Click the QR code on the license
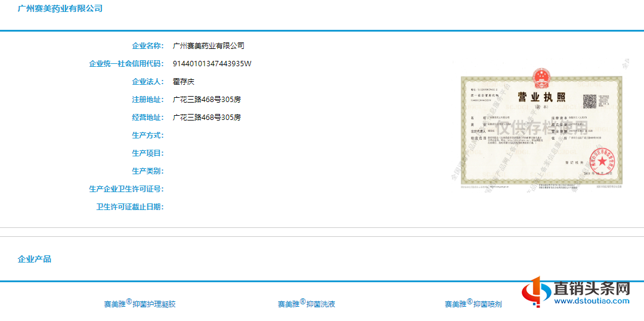 point(590,101)
